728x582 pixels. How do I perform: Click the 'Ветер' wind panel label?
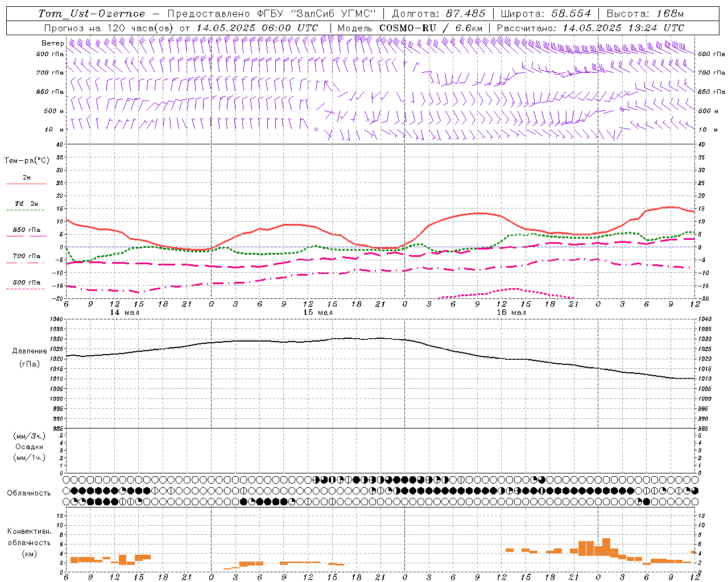52,43
